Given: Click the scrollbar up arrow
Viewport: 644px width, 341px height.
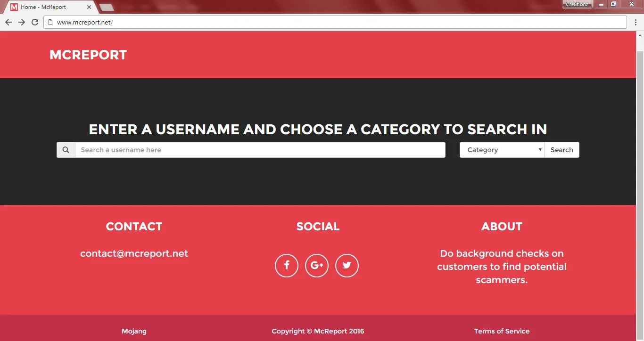Looking at the screenshot, I should [x=640, y=35].
